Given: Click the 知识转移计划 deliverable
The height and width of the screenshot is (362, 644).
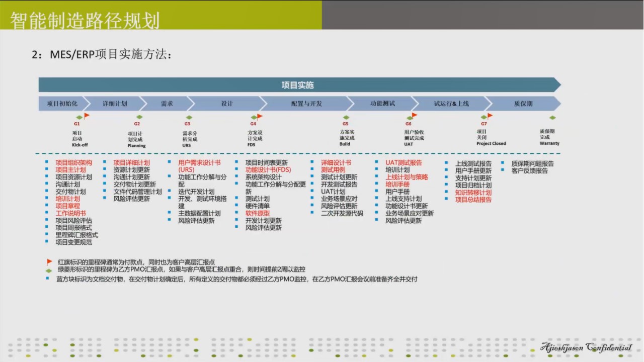Looking at the screenshot, I should click(473, 193).
